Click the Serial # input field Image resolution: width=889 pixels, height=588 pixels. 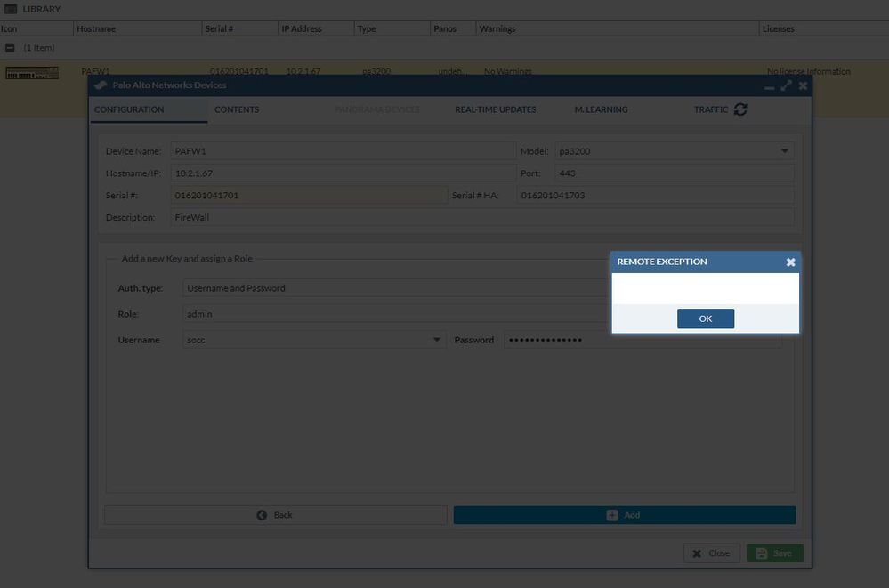point(309,196)
